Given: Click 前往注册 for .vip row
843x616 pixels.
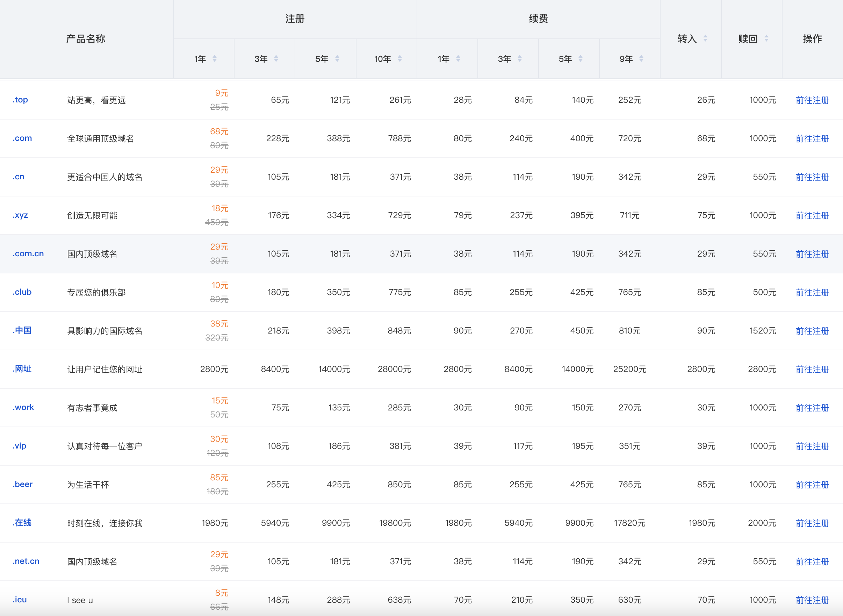Looking at the screenshot, I should 813,446.
